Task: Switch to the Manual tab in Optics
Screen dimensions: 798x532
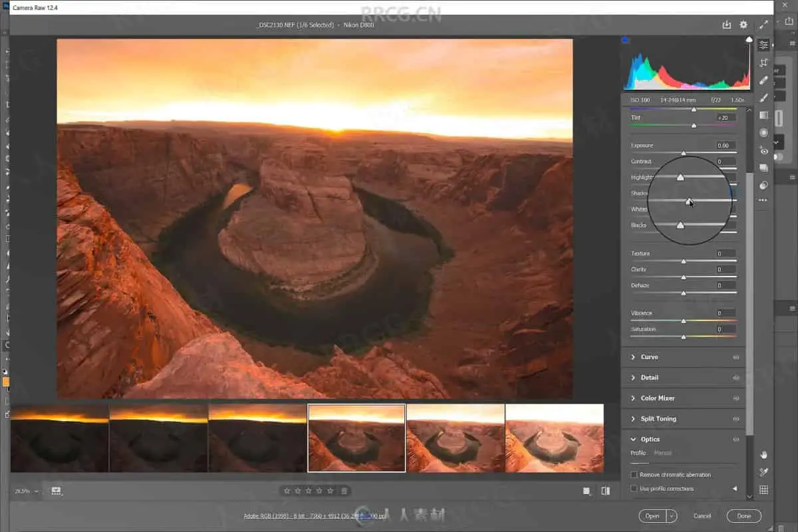Action: (662, 453)
